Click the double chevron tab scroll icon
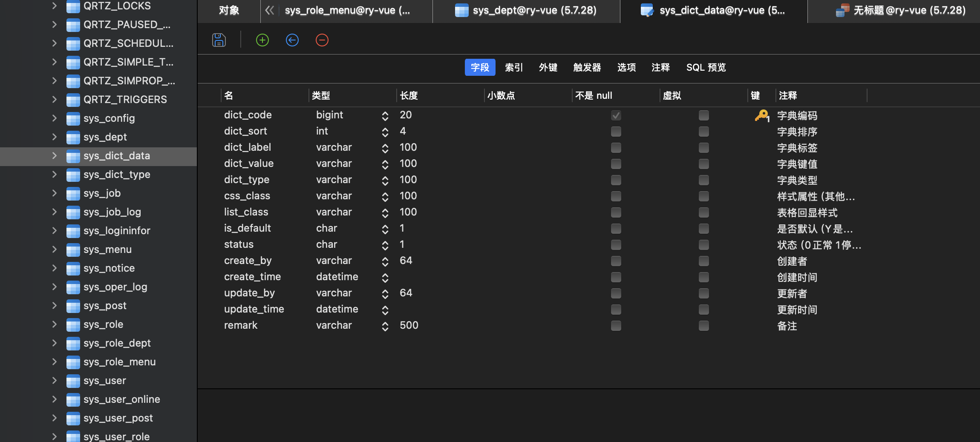 tap(269, 10)
